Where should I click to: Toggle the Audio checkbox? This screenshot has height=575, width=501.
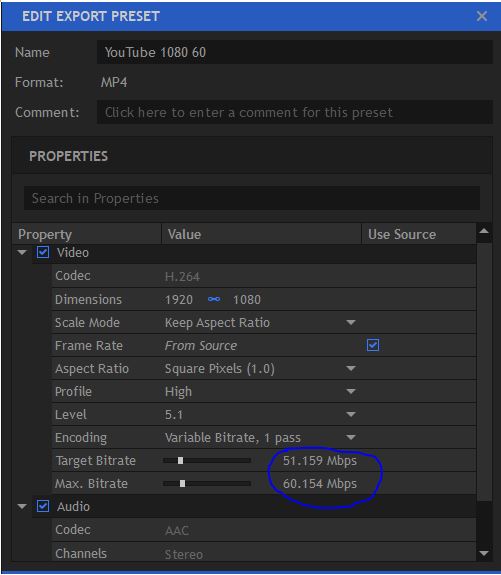click(x=43, y=506)
